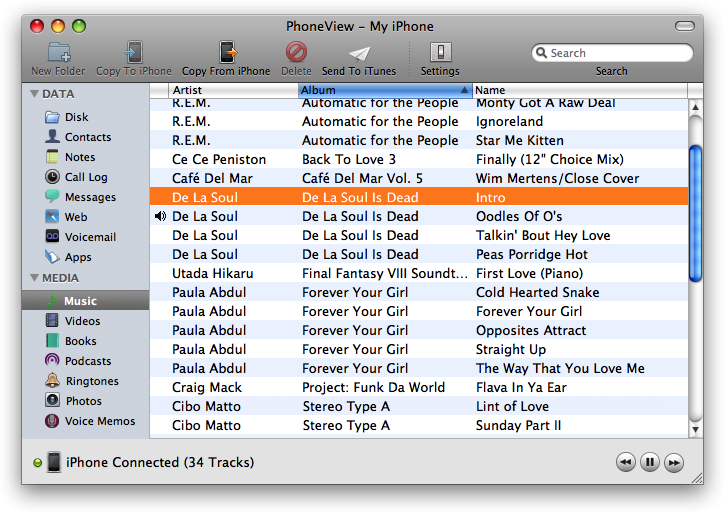Click the toolbar toggle pill in title bar
This screenshot has width=725, height=513.
685,26
